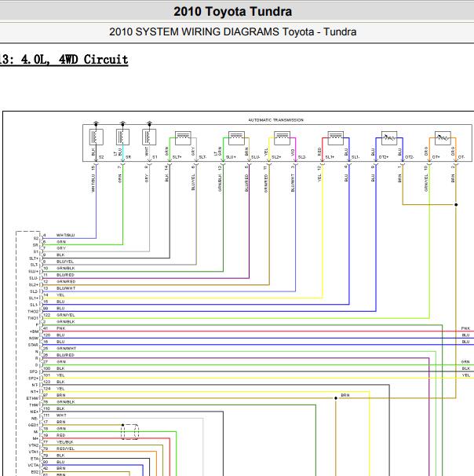Click the OT2+ terminal label
This screenshot has width=474, height=476.
tap(384, 157)
